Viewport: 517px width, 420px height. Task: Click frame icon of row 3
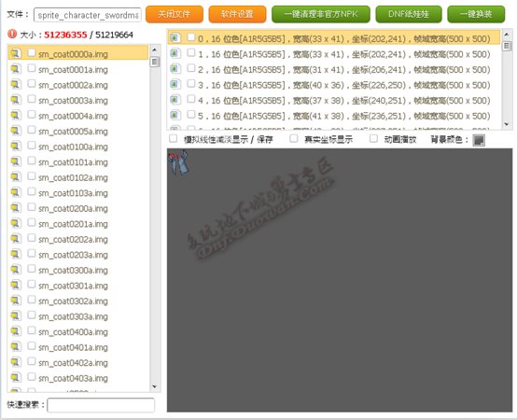point(175,84)
